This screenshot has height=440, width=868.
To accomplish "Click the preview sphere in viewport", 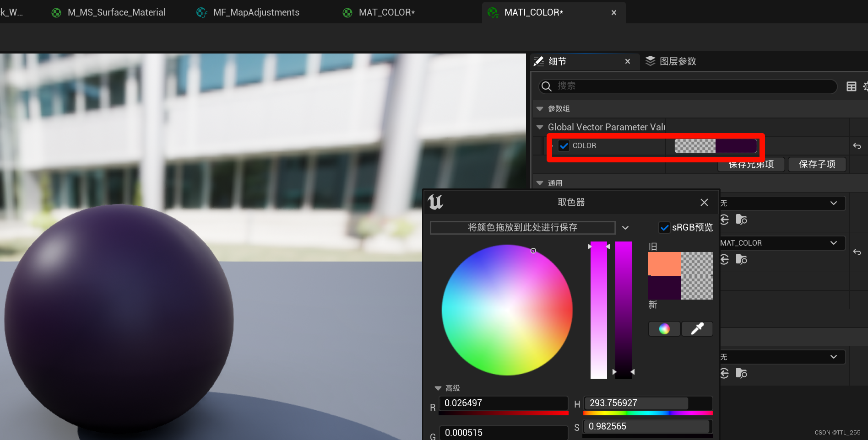I will (x=119, y=319).
